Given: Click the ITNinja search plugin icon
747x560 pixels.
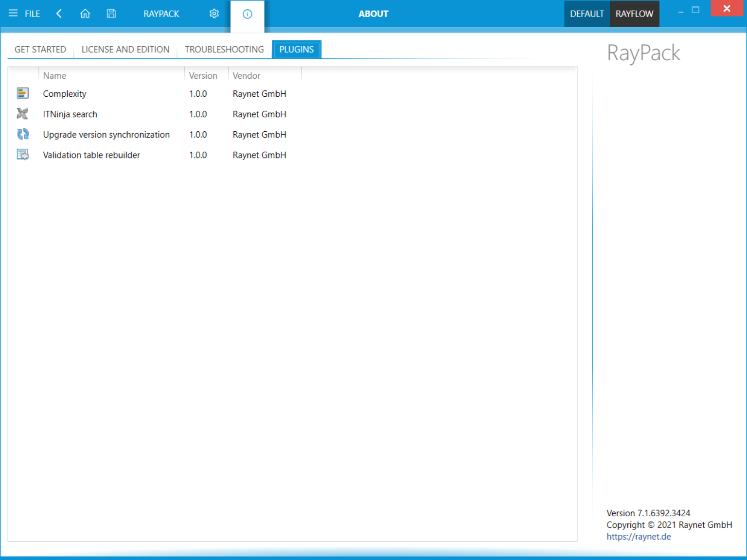Looking at the screenshot, I should [x=22, y=114].
